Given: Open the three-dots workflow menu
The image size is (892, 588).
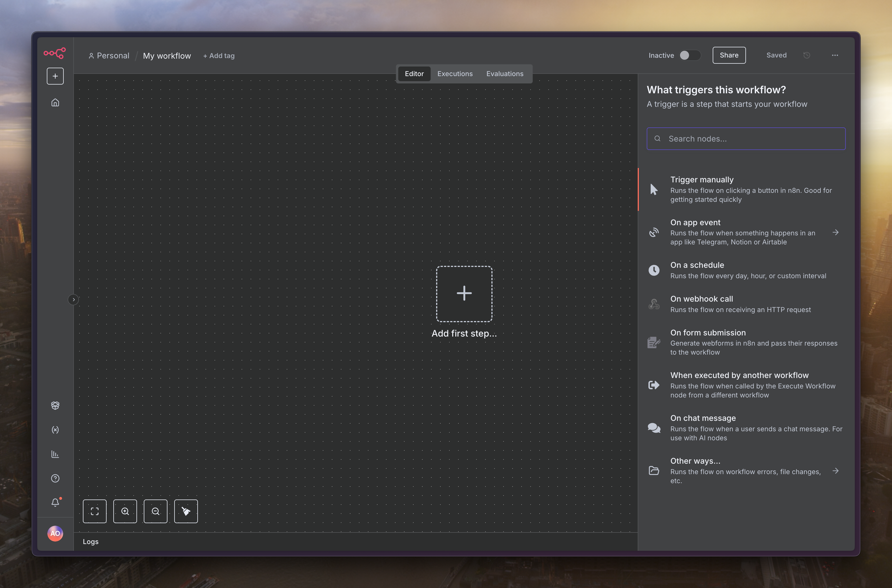Looking at the screenshot, I should pyautogui.click(x=835, y=55).
